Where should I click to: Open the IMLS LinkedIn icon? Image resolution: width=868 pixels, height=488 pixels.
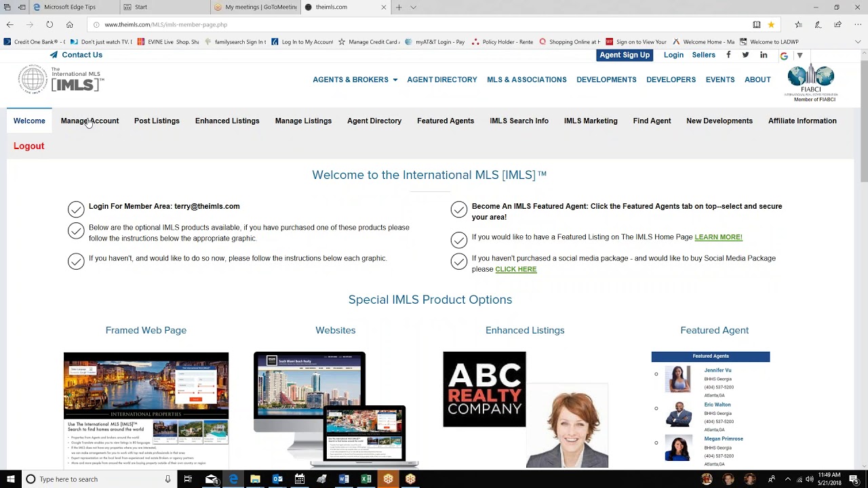tap(764, 55)
